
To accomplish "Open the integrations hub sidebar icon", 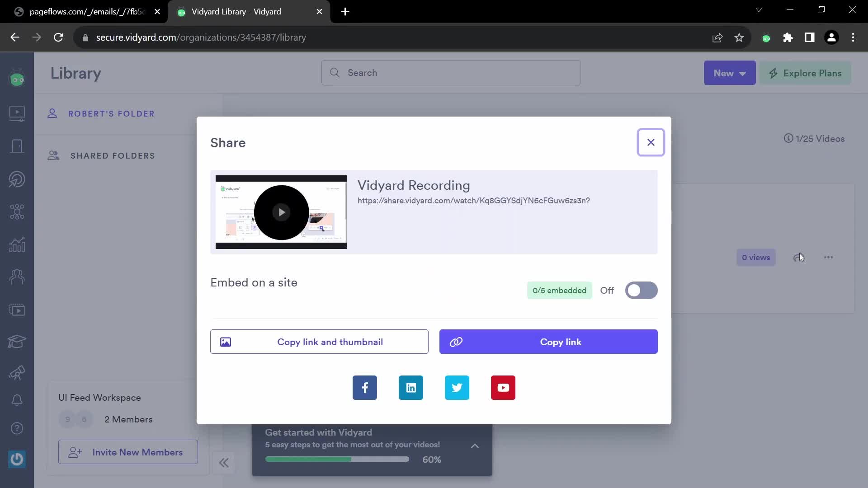I will point(17,211).
